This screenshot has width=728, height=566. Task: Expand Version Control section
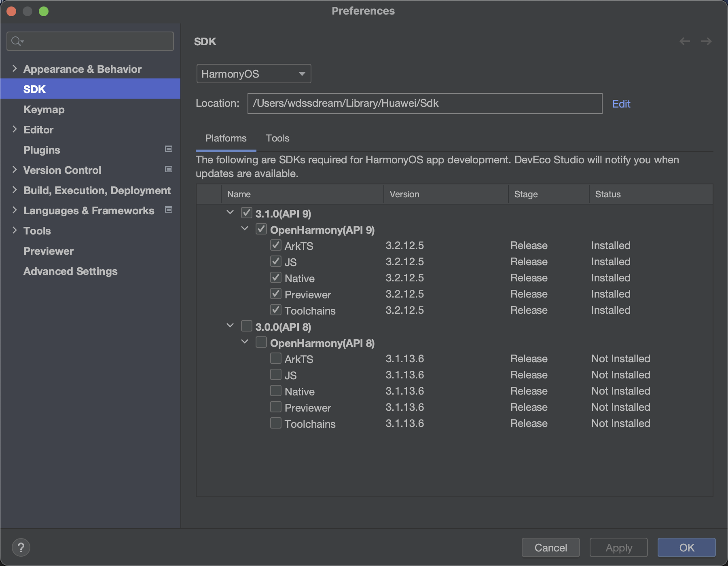click(15, 169)
